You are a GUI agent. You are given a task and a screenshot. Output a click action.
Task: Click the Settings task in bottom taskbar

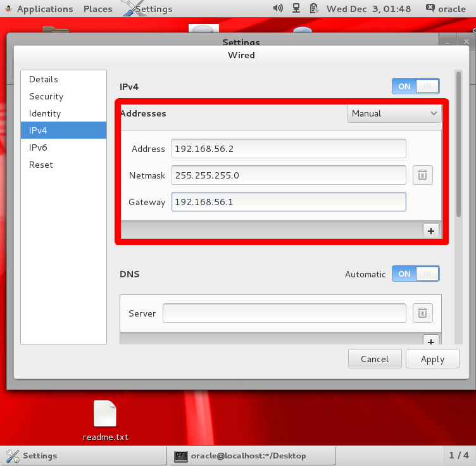[84, 456]
